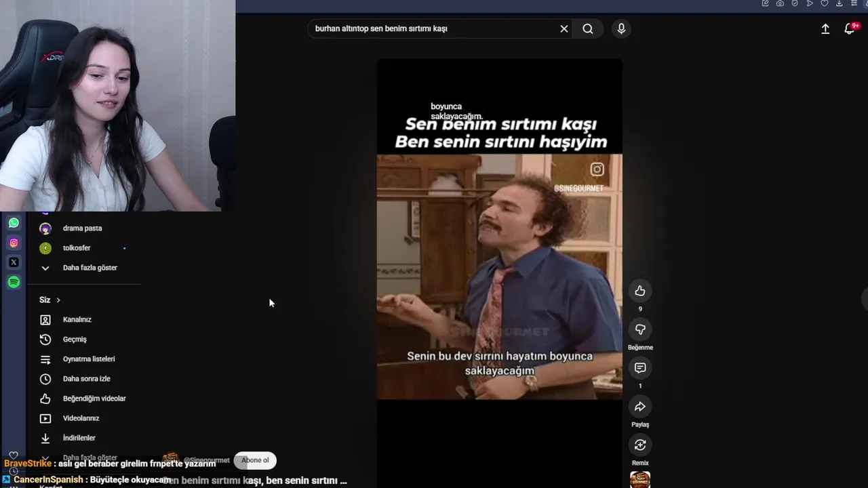The height and width of the screenshot is (488, 868).
Task: Open Remix for this Short
Action: point(640,445)
